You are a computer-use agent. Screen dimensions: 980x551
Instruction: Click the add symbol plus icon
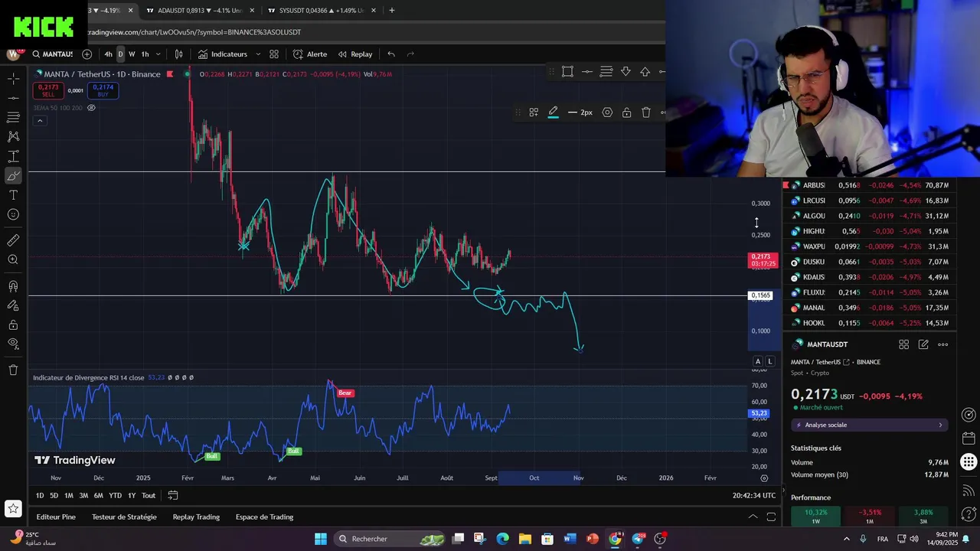87,54
